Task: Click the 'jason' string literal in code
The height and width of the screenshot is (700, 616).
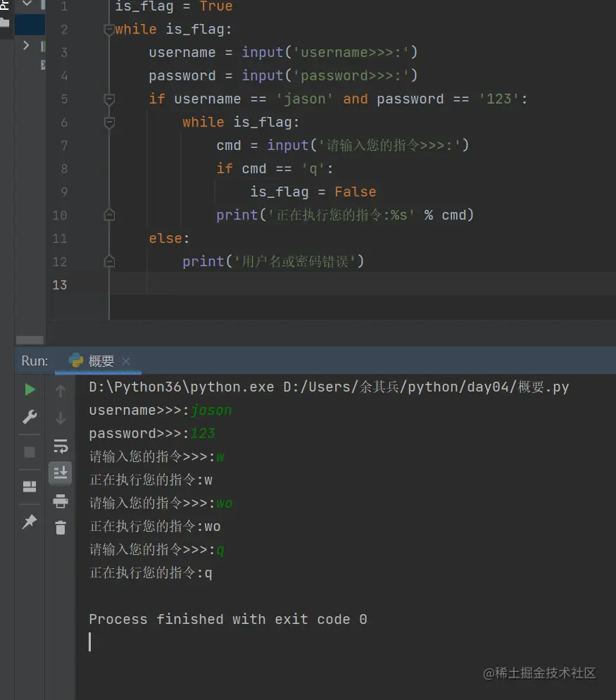Action: (304, 99)
